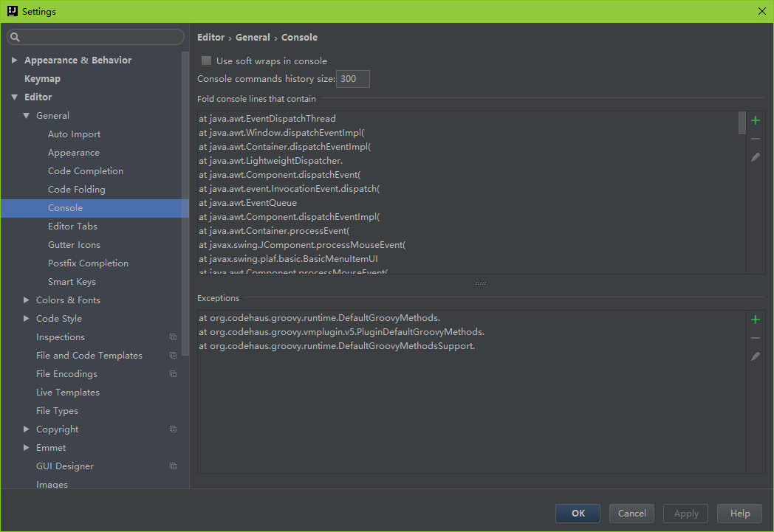This screenshot has width=774, height=532.
Task: Remove the selected Exceptions pattern entry
Action: [755, 338]
